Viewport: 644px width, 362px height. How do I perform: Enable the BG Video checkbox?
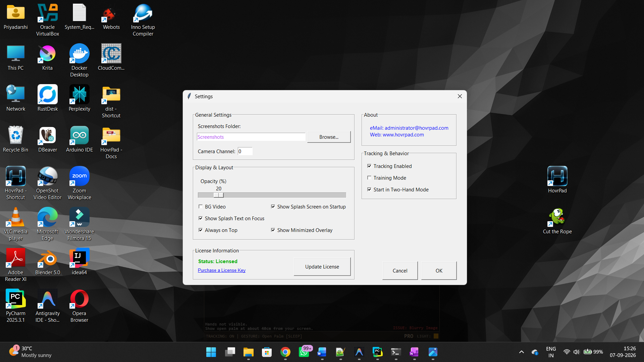(201, 206)
